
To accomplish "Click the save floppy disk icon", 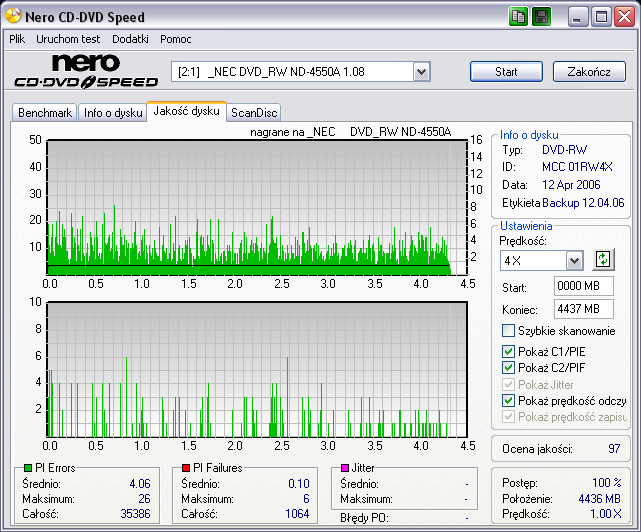I will pos(542,17).
